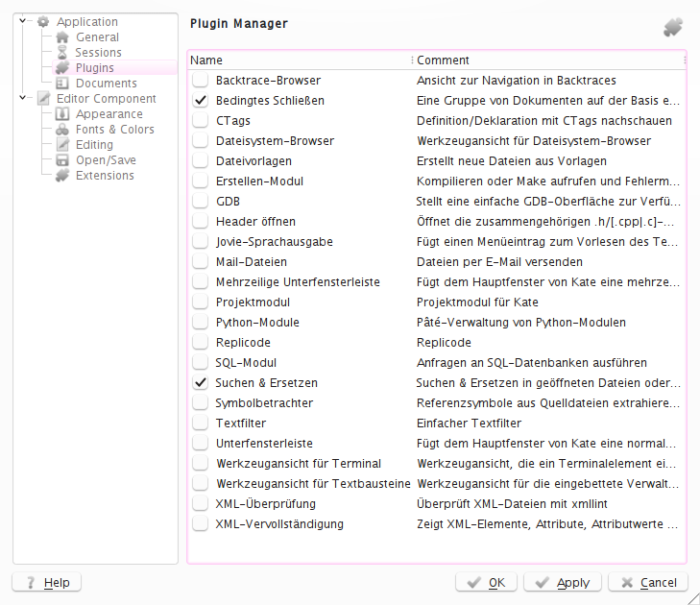Image resolution: width=700 pixels, height=605 pixels.
Task: Uncheck Suchen & Ersetzen plugin
Action: click(x=201, y=382)
